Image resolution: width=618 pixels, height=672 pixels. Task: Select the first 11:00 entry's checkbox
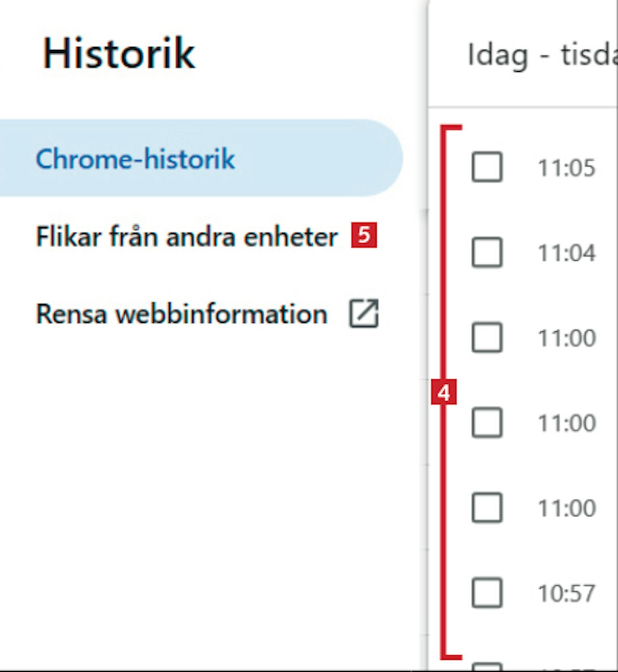click(487, 338)
